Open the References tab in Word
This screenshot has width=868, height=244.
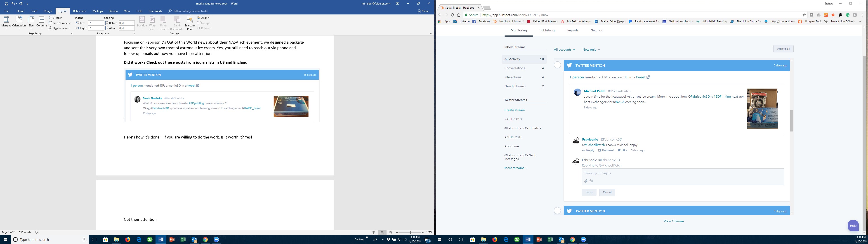(x=80, y=11)
